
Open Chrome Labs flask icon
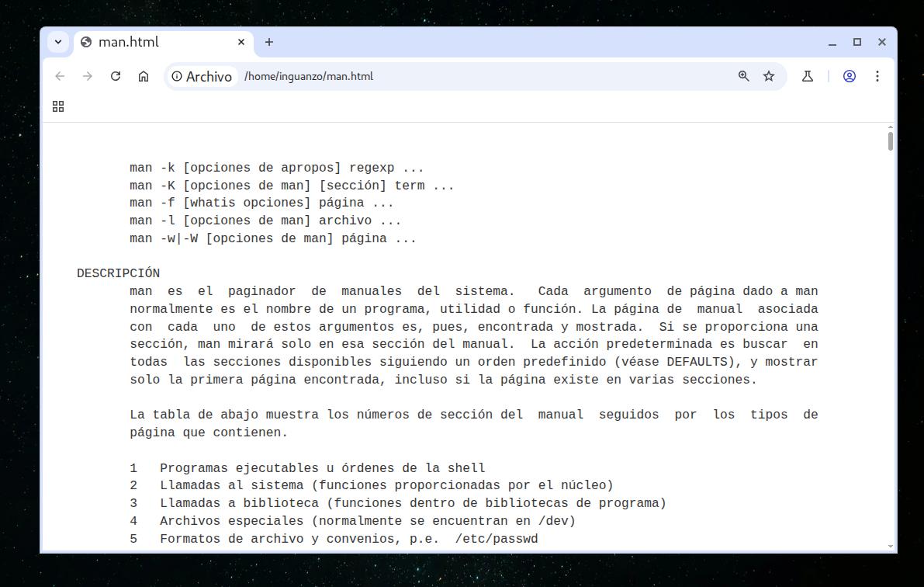coord(807,76)
